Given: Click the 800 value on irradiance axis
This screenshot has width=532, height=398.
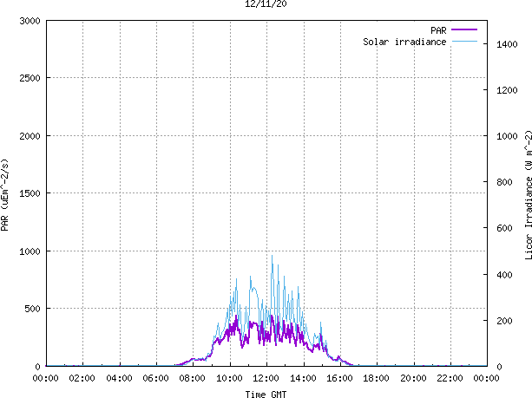Looking at the screenshot, I should coord(504,182).
